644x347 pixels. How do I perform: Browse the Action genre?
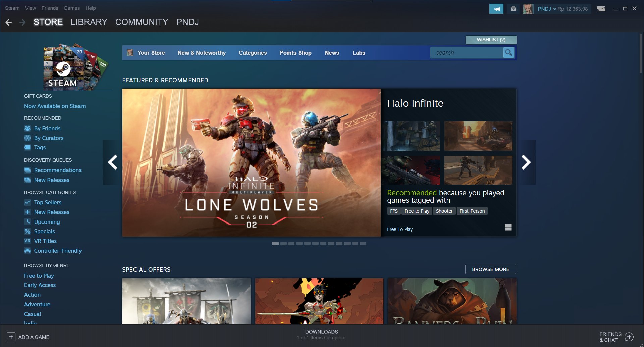[32, 295]
